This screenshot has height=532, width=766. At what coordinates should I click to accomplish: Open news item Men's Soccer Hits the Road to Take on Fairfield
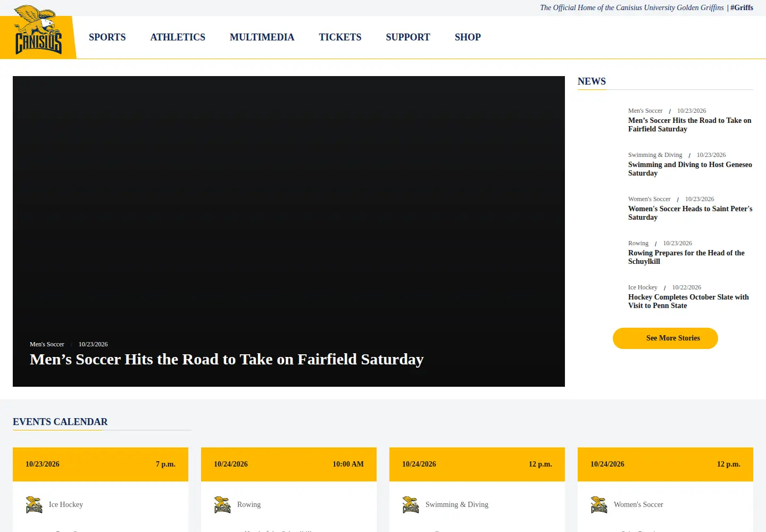click(690, 124)
